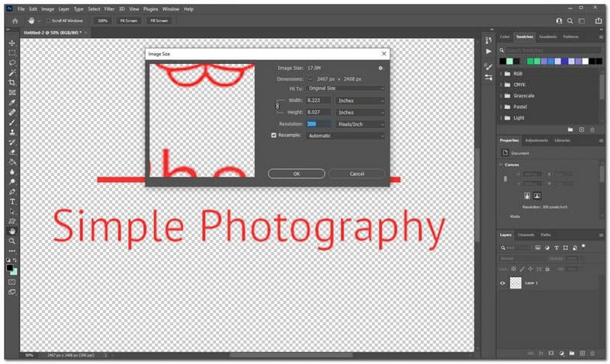Select the Frame tool

coord(12,92)
